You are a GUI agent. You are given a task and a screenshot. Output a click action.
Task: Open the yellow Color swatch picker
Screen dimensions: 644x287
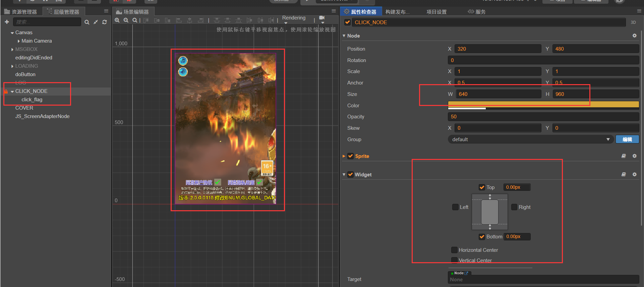click(x=543, y=105)
